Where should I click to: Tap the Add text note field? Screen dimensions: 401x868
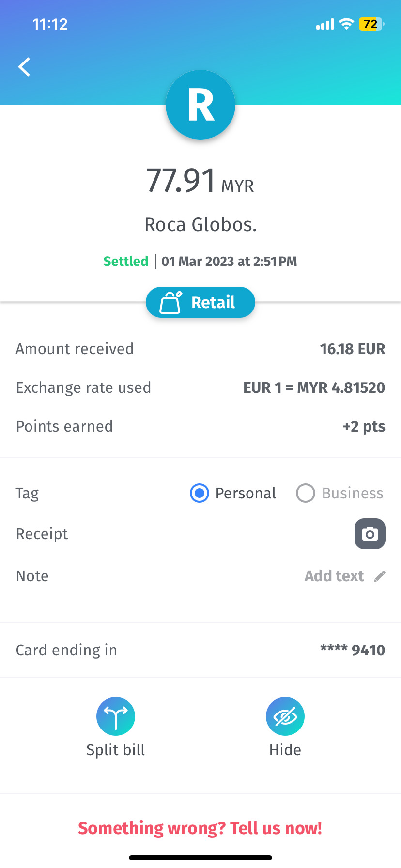coord(334,576)
